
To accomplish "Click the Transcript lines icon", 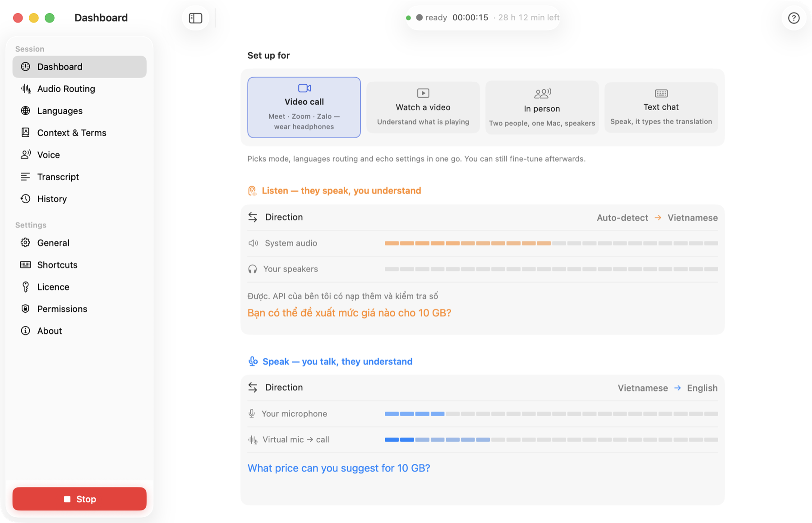I will (x=26, y=177).
